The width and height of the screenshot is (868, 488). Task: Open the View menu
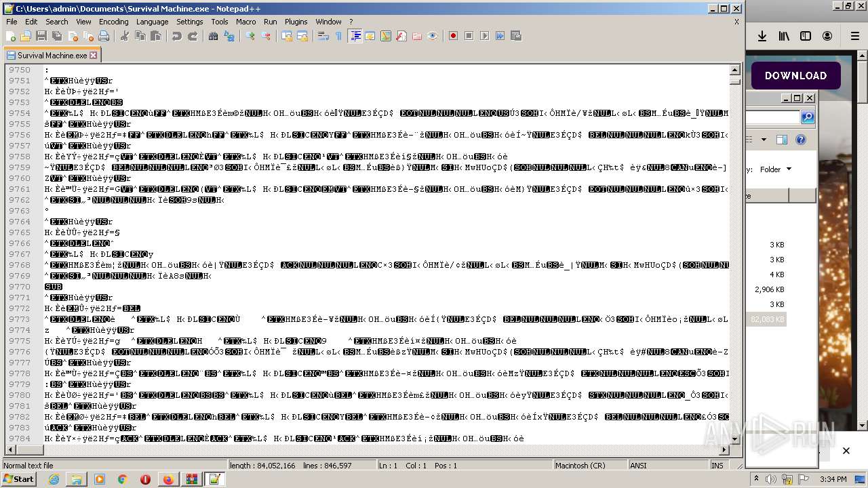[x=83, y=22]
